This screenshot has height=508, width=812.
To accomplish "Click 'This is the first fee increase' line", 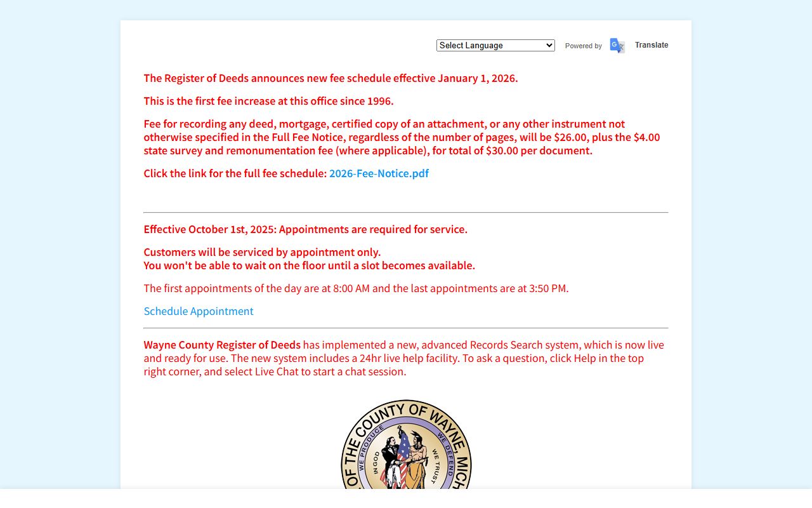I will tap(268, 101).
